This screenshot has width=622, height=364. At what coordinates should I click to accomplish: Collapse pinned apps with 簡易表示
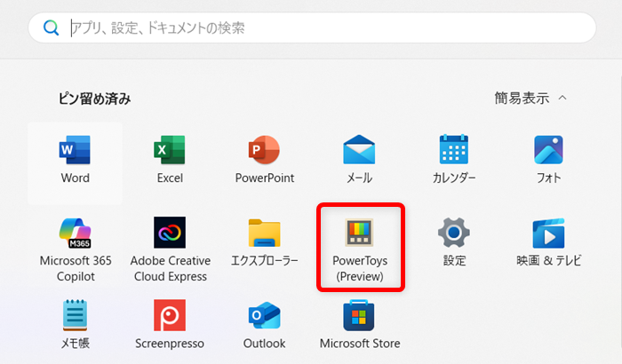530,98
